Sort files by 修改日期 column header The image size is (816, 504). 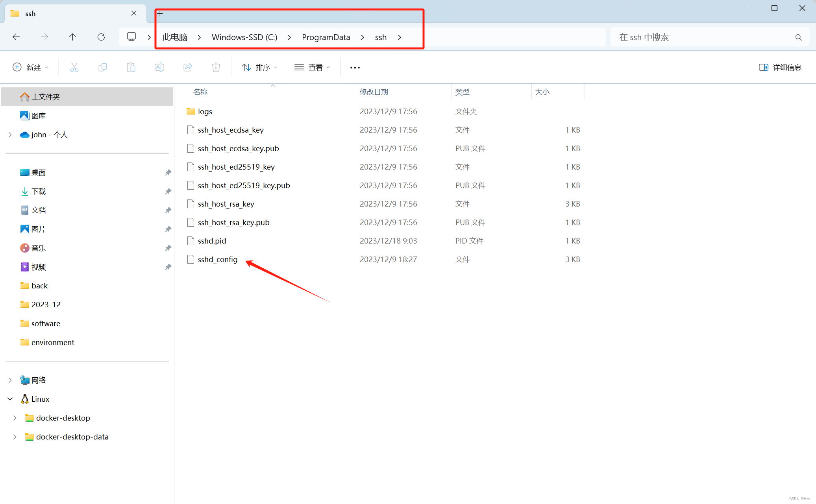coord(374,92)
